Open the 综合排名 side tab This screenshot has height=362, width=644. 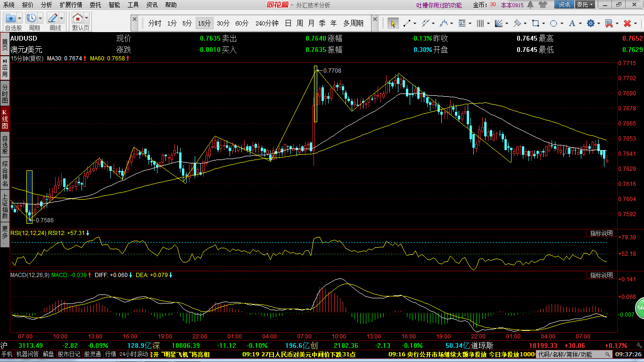(5, 173)
